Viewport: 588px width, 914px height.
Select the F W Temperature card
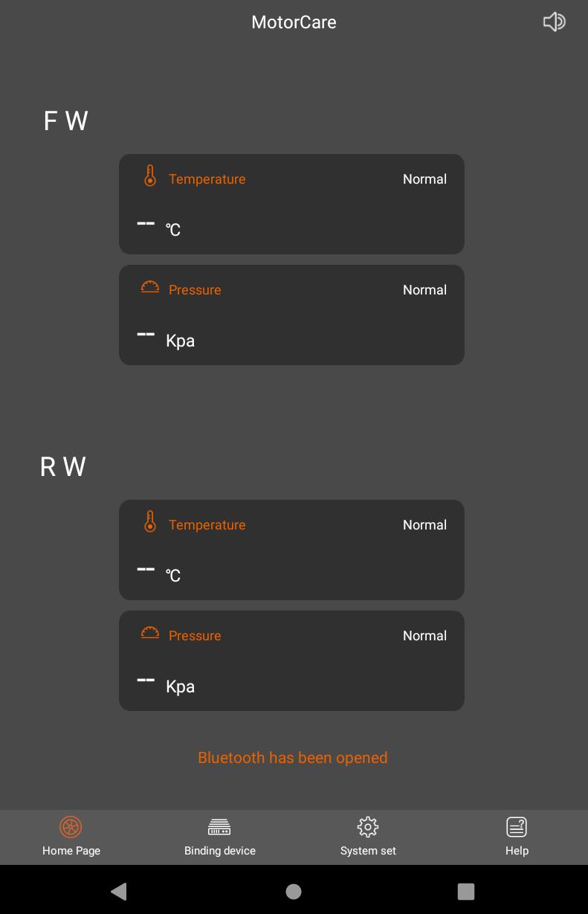(x=291, y=205)
